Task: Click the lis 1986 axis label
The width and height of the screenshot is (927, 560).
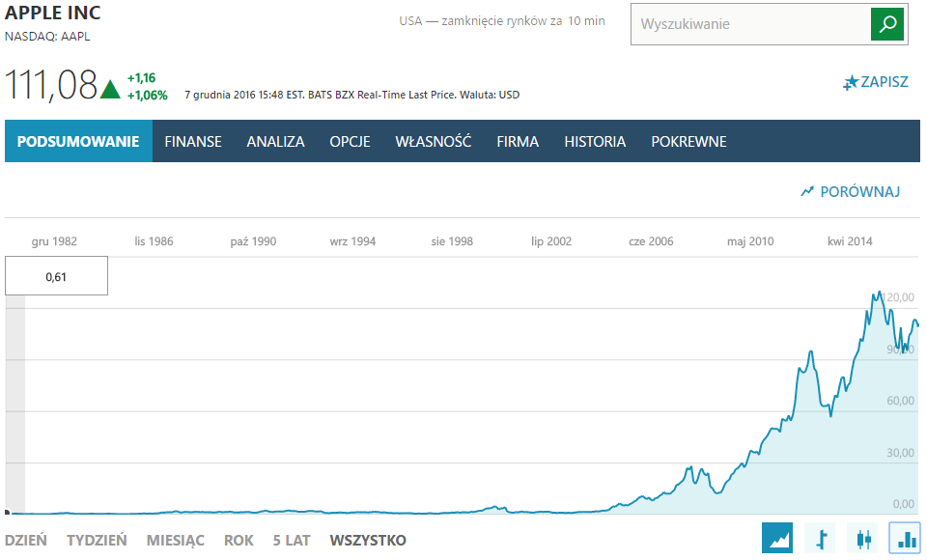Action: (154, 241)
